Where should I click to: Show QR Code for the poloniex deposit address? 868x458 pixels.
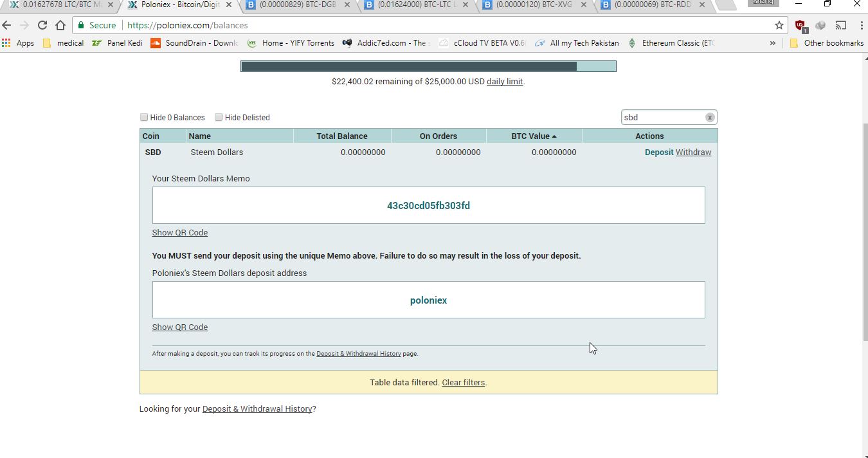pos(180,327)
